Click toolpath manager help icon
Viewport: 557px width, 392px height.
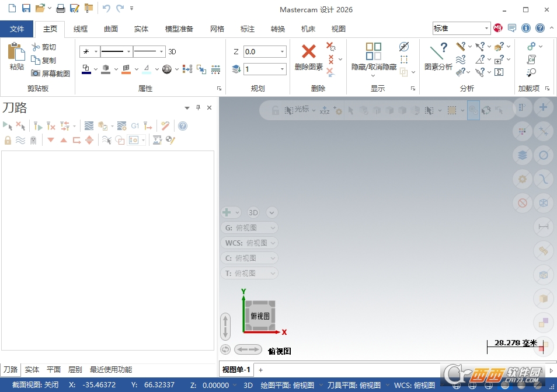(x=183, y=126)
